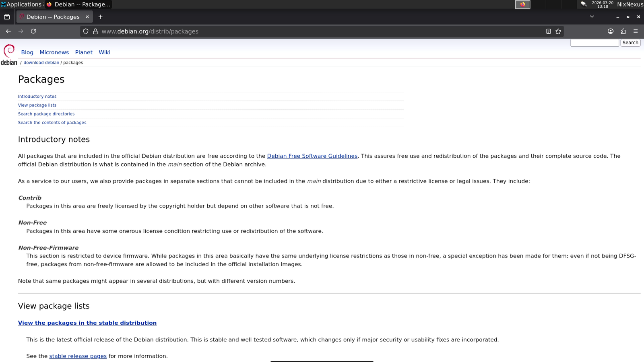Viewport: 644px width, 362px height.
Task: Click the URL address bar
Action: click(x=322, y=31)
